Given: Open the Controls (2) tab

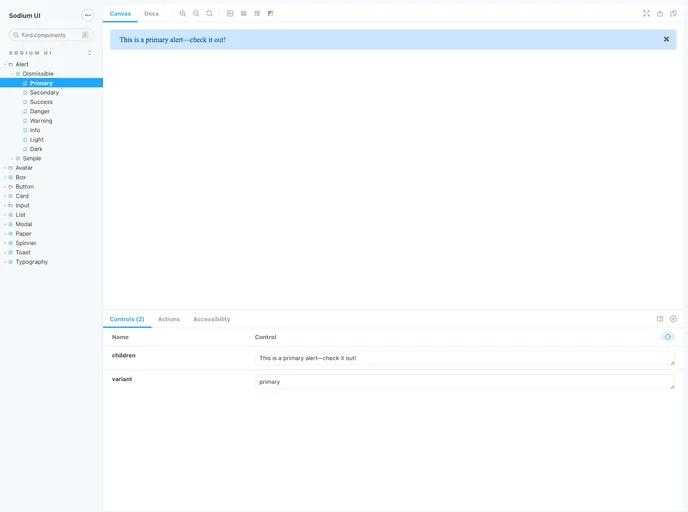Looking at the screenshot, I should [x=127, y=319].
